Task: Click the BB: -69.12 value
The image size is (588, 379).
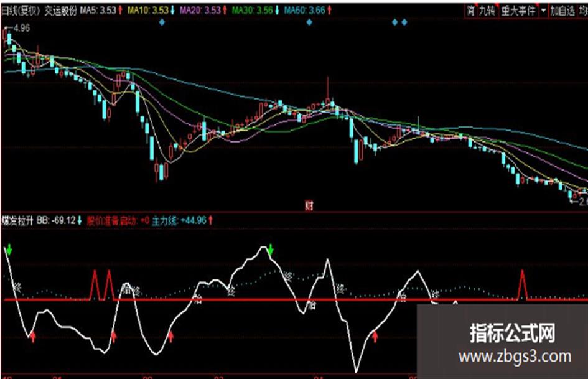Action: point(56,220)
